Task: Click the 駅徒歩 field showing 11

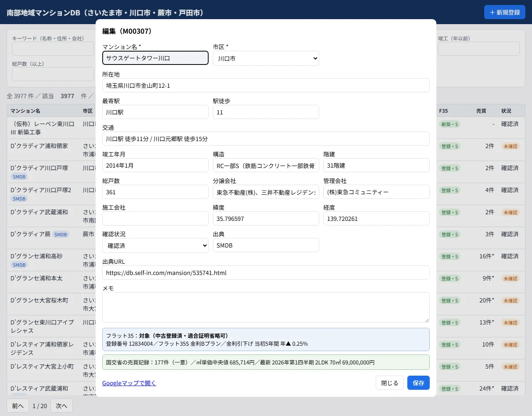Action: [266, 112]
